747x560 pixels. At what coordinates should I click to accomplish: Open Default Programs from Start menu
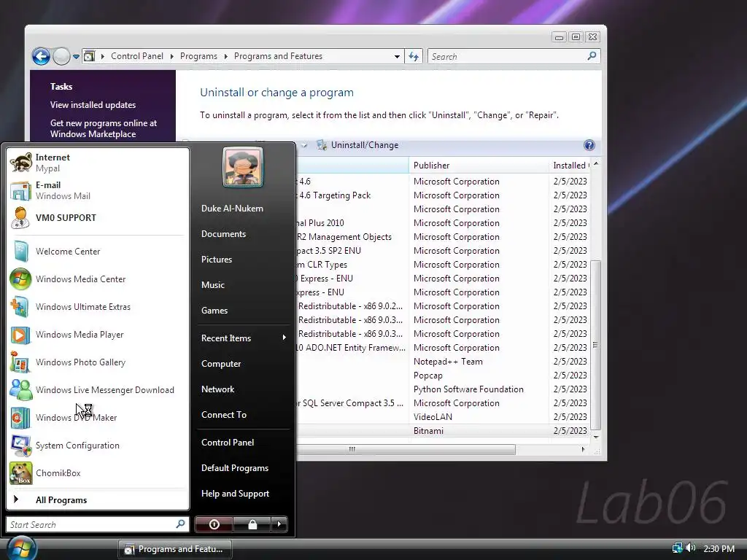(x=235, y=468)
